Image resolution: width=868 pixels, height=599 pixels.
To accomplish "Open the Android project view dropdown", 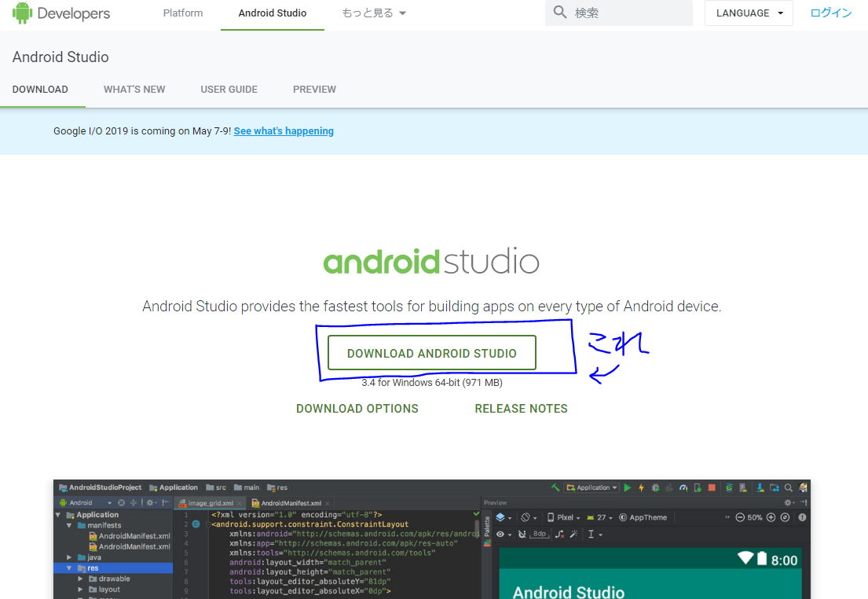I will (x=86, y=502).
